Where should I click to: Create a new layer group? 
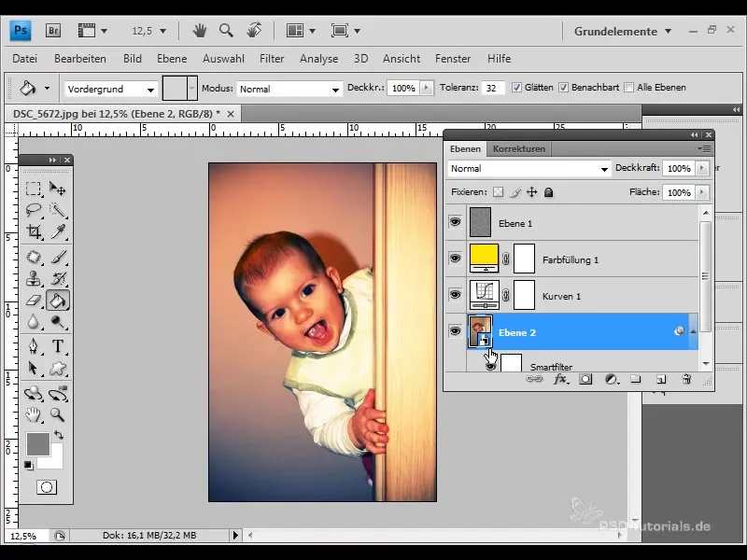(636, 379)
